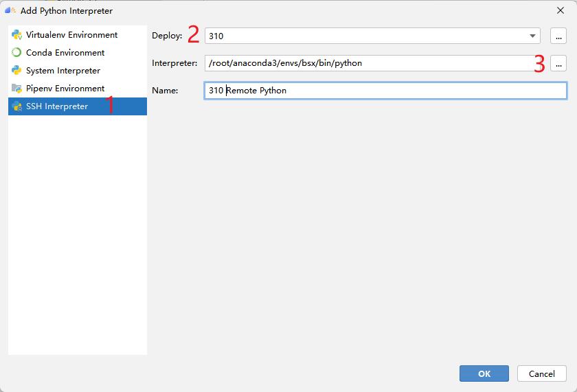Confirm with the OK button
Image resolution: width=577 pixels, height=392 pixels.
point(484,373)
